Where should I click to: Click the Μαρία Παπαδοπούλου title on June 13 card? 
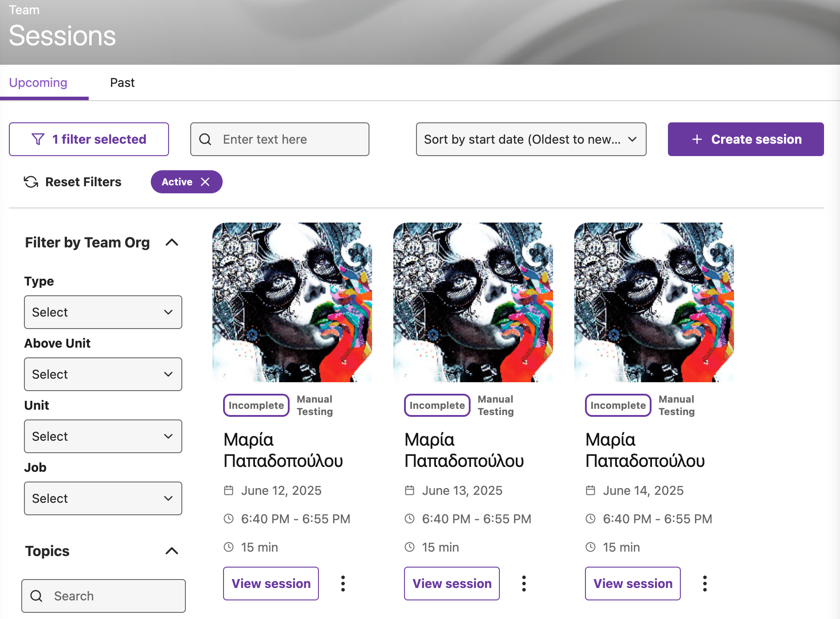(464, 450)
